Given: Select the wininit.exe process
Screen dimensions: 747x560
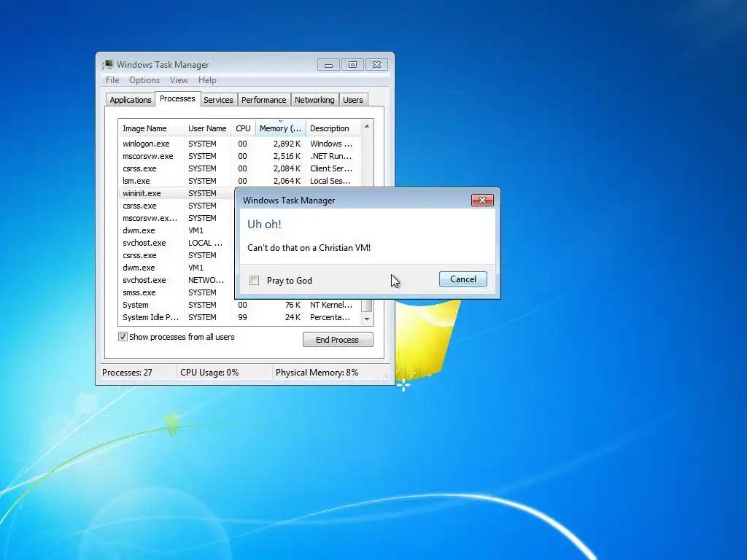Looking at the screenshot, I should (x=177, y=193).
